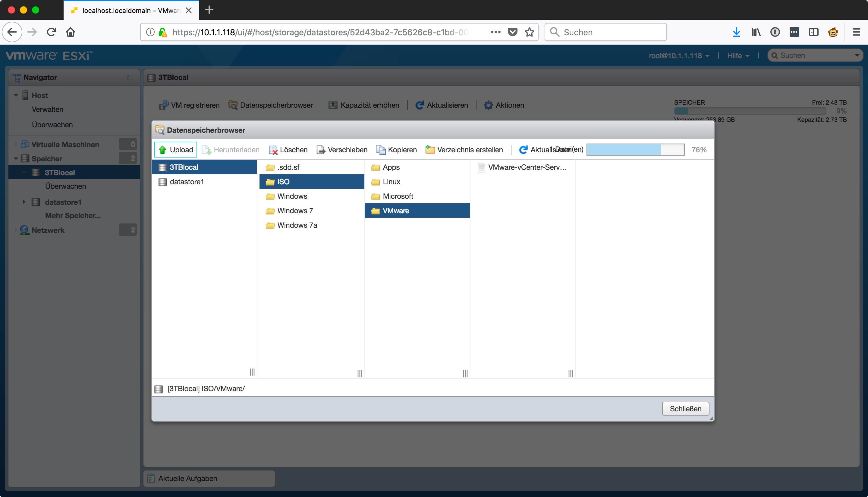Open the Hilfe dropdown menu
The image size is (868, 497).
click(738, 55)
